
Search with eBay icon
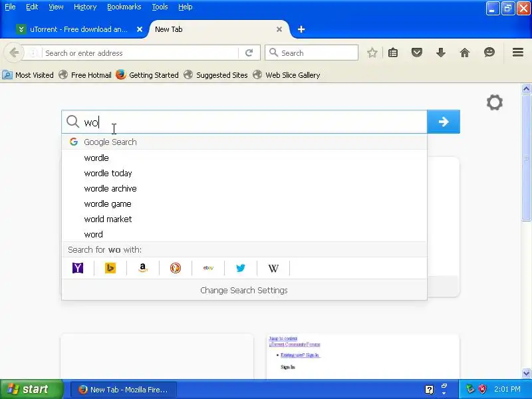(208, 268)
